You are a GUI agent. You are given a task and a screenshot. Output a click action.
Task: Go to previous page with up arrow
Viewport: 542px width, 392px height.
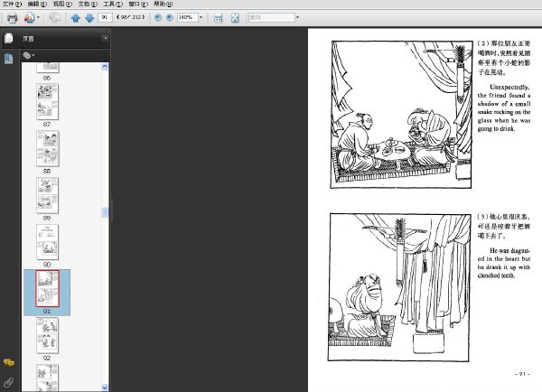click(75, 18)
